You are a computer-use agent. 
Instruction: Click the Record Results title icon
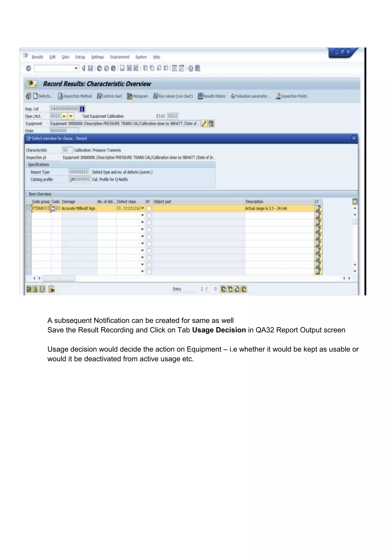click(32, 84)
